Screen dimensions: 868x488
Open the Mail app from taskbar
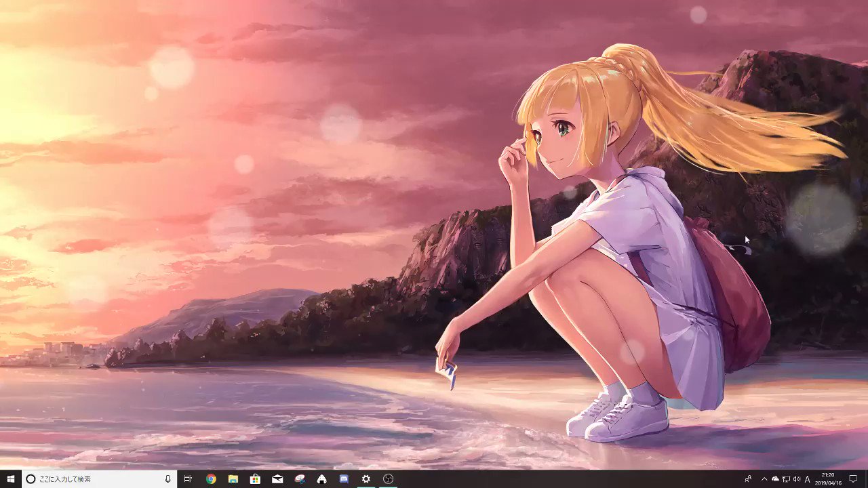pos(277,479)
